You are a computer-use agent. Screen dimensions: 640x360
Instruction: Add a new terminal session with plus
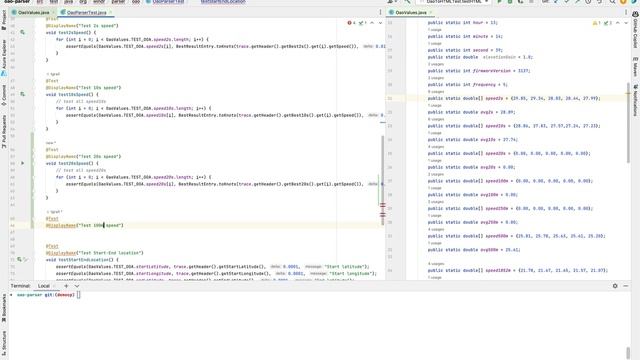66,286
